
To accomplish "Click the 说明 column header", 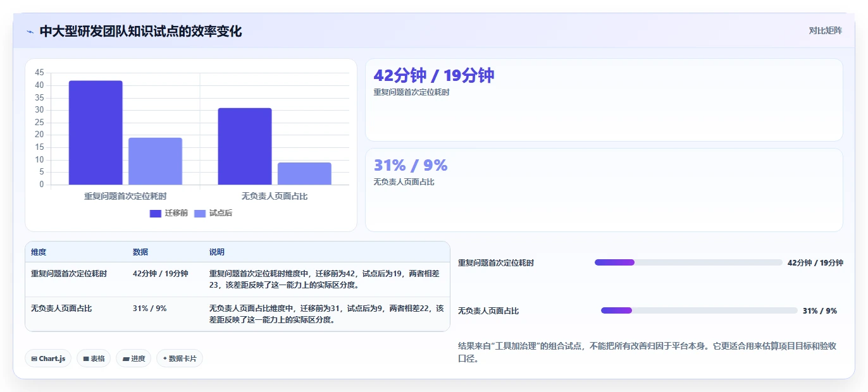I will click(217, 252).
